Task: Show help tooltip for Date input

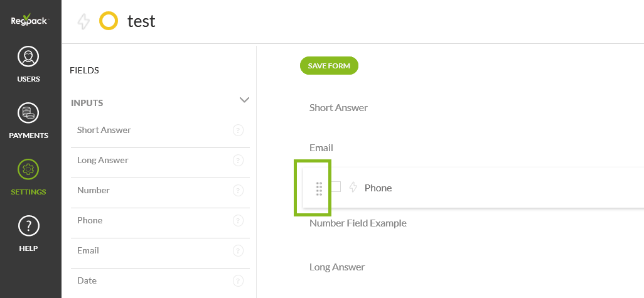Action: (238, 281)
